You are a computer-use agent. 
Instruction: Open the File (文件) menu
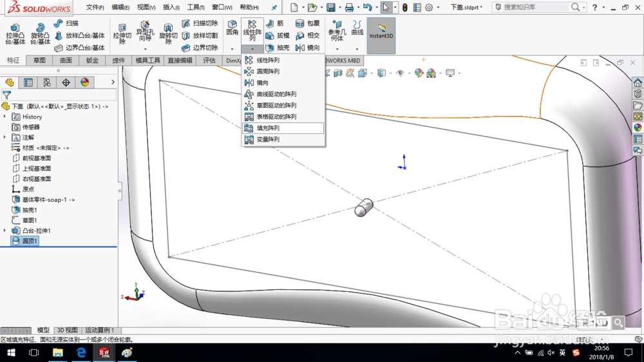tap(95, 7)
